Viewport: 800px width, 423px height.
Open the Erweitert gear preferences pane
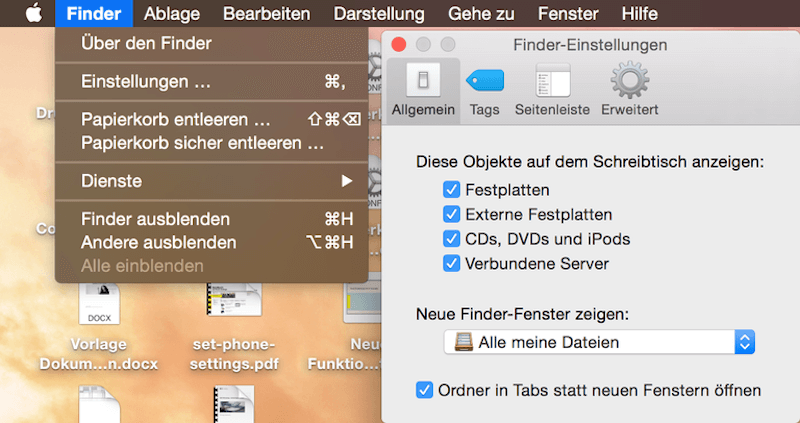pos(630,91)
